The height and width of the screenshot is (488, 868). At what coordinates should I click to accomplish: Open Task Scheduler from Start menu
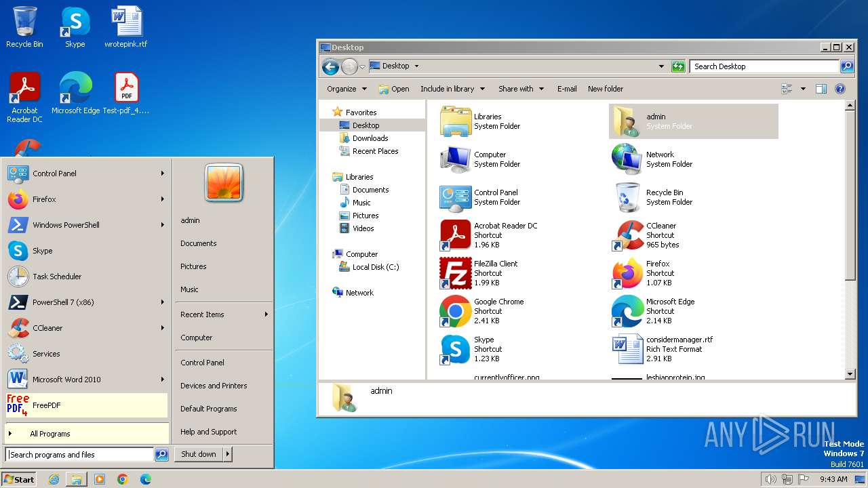87,277
